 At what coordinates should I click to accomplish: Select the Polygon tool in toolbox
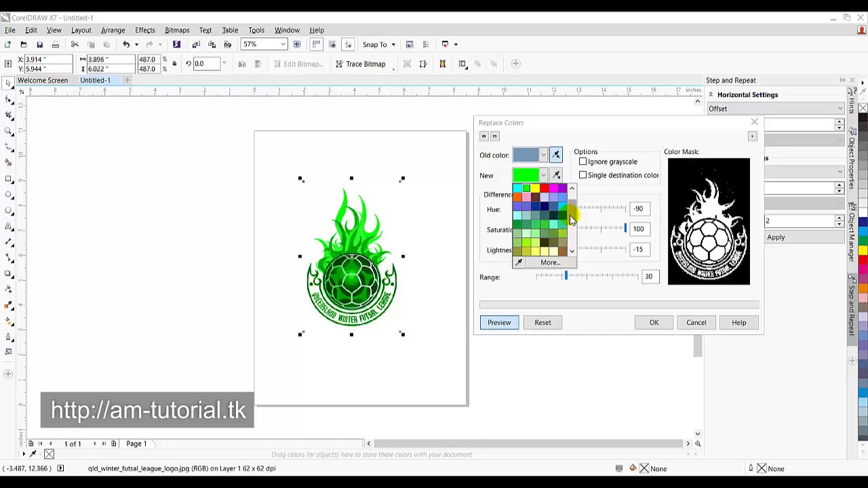pos(9,210)
